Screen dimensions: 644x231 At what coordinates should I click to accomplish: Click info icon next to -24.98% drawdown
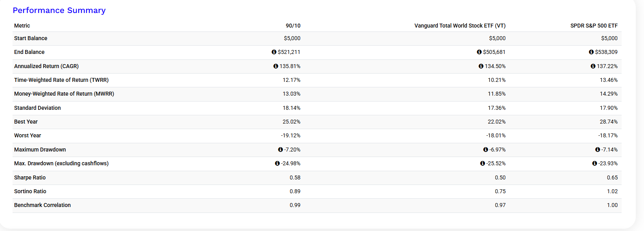click(x=277, y=163)
